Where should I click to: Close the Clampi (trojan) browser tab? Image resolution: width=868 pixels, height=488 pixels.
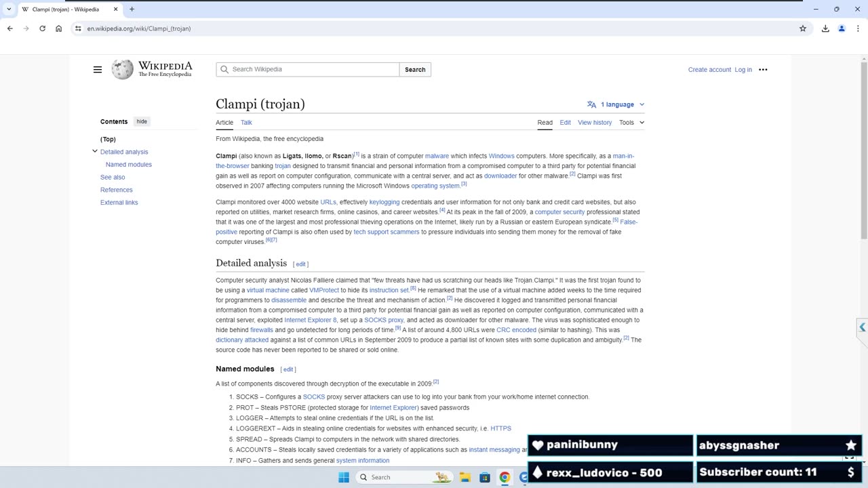coord(116,9)
